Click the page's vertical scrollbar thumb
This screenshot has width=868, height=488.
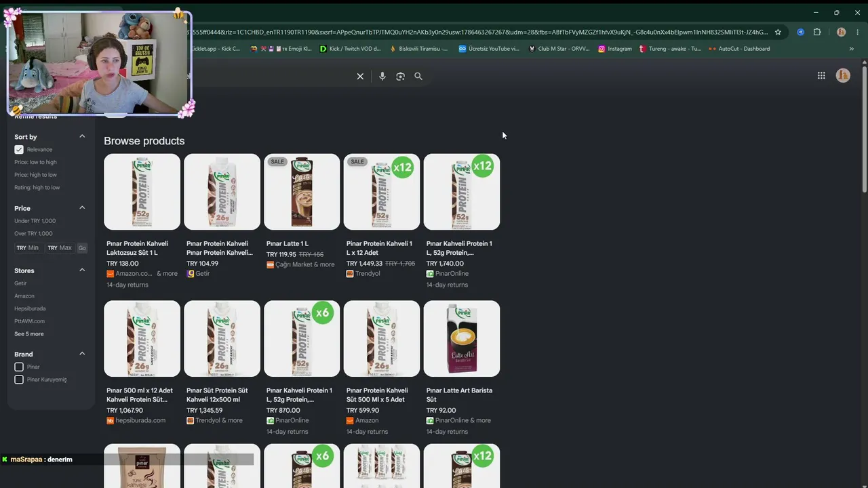point(864,129)
